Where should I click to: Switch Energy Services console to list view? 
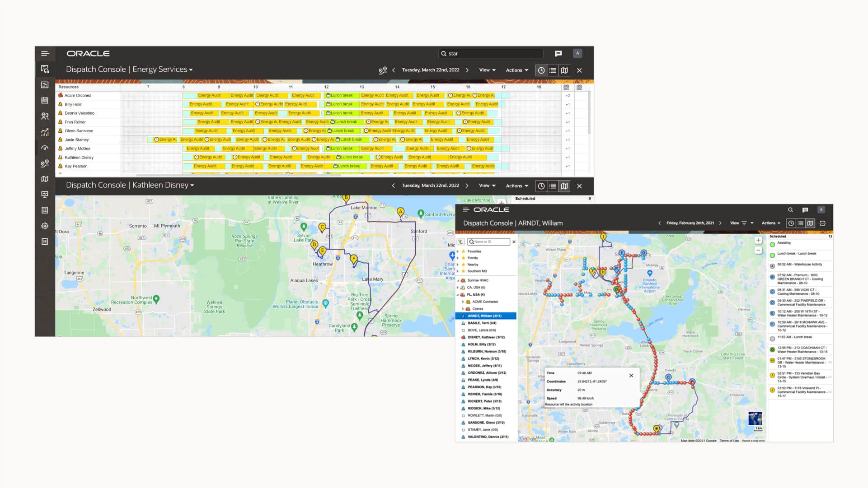click(553, 70)
